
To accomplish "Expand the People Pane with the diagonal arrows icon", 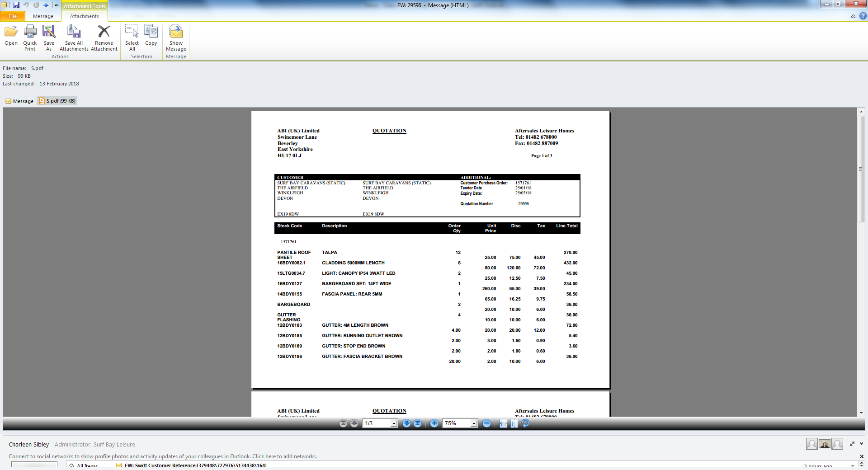I will pyautogui.click(x=852, y=444).
